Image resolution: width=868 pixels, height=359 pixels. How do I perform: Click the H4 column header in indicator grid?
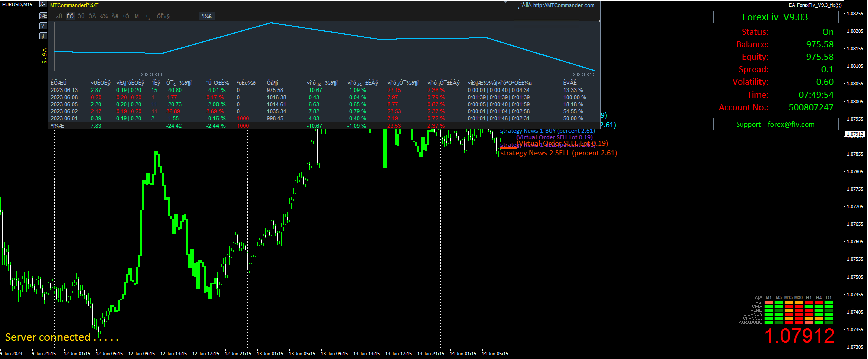819,298
